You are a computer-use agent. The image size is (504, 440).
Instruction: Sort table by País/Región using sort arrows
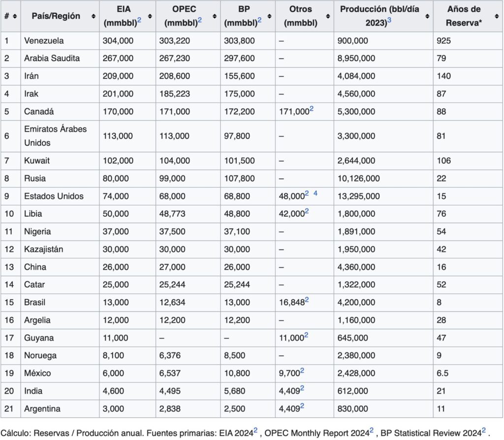tap(94, 16)
